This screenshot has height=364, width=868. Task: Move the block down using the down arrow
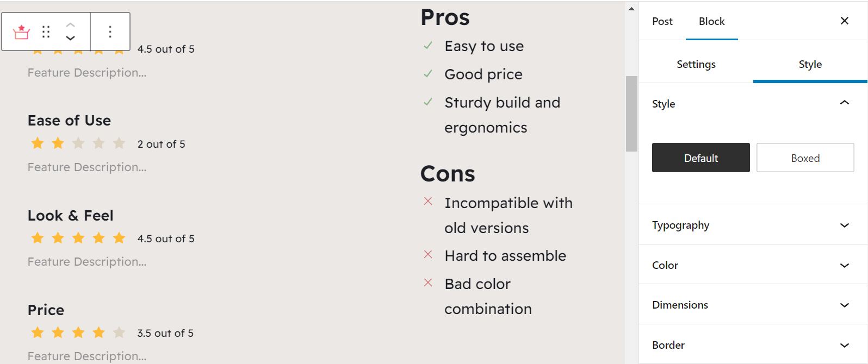70,38
